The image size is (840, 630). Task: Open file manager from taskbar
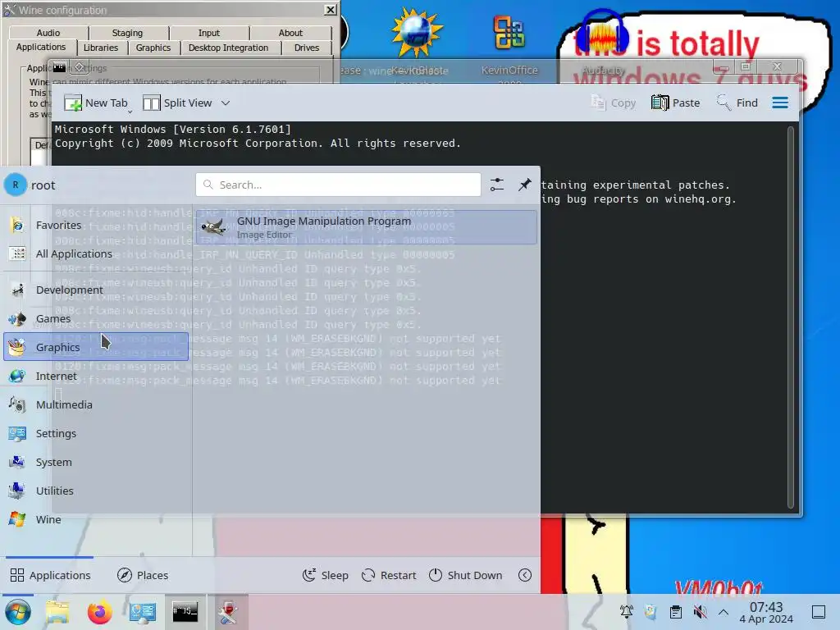click(x=57, y=612)
